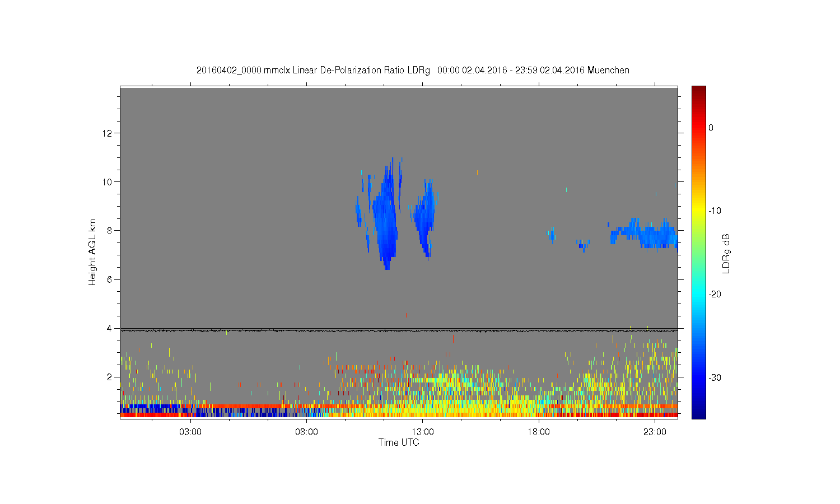Image resolution: width=840 pixels, height=504 pixels.
Task: Click the height tick label 4
Action: [x=110, y=328]
